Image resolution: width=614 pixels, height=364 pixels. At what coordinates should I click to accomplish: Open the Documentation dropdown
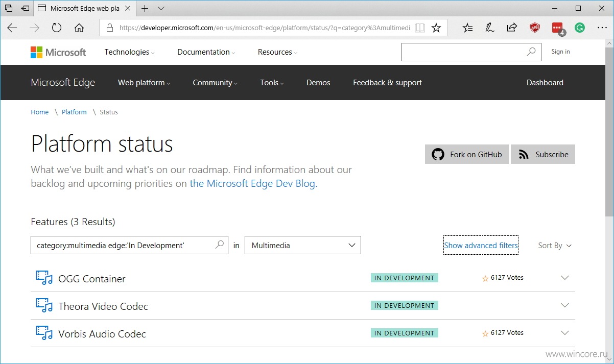click(206, 52)
